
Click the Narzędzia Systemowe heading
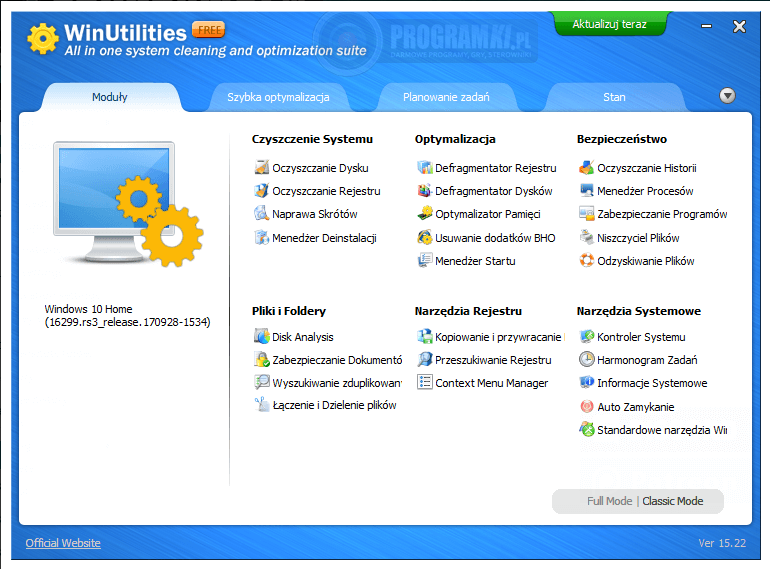coord(638,311)
